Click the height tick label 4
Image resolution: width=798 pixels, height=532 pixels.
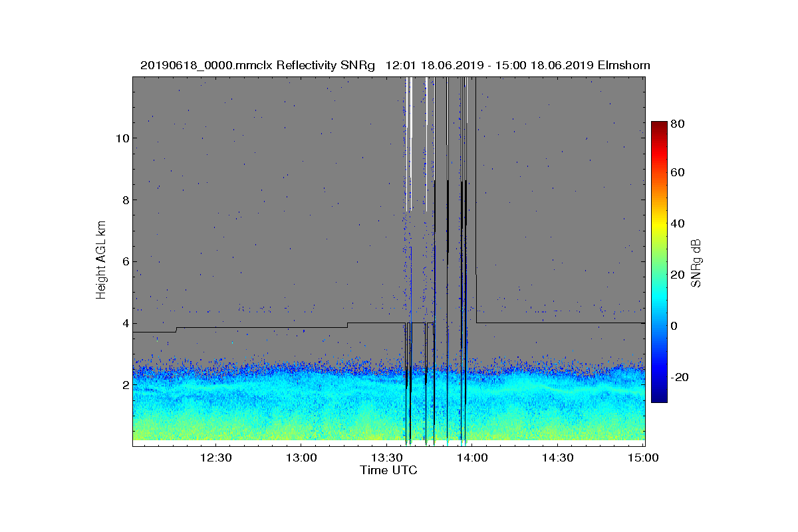pyautogui.click(x=124, y=323)
